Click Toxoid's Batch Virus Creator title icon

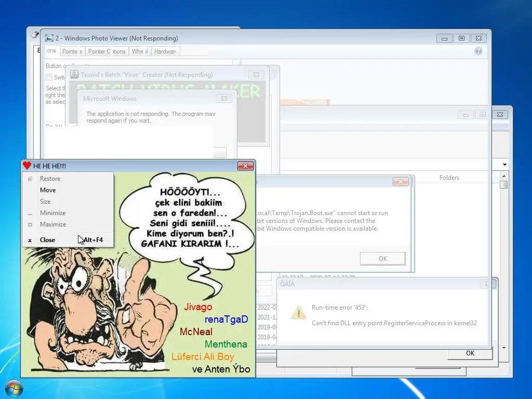click(x=74, y=74)
